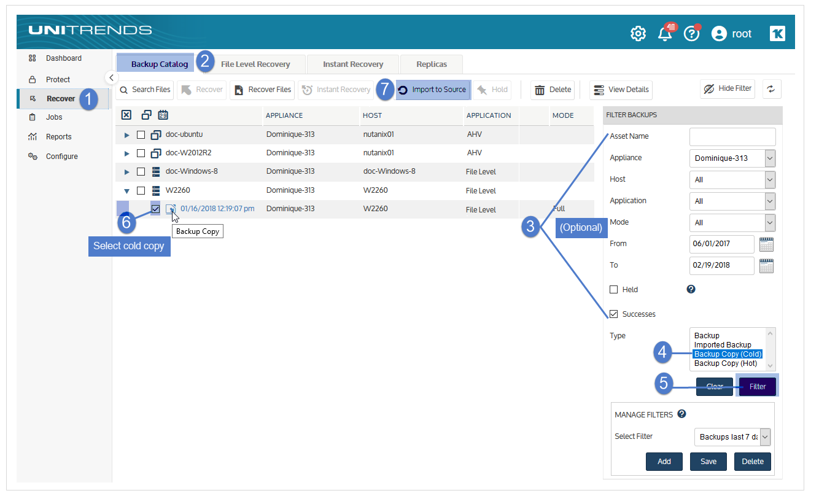Click the Filter button

tap(758, 387)
